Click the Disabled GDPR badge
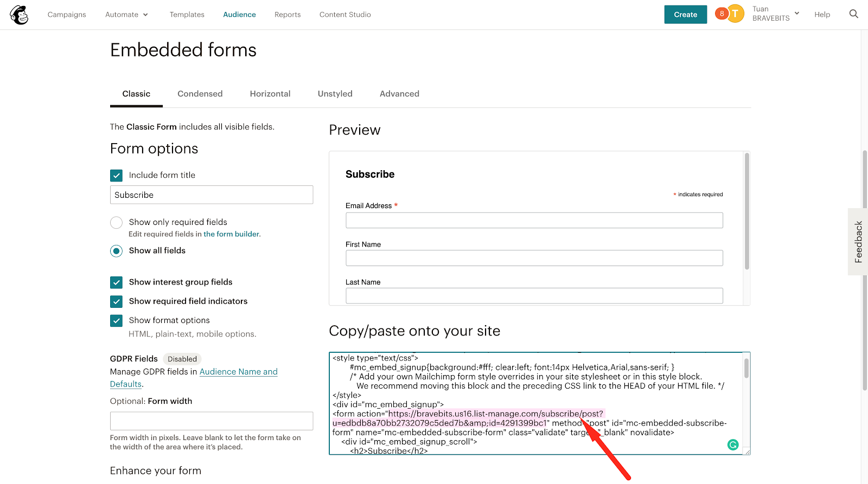868x484 pixels. coord(182,359)
